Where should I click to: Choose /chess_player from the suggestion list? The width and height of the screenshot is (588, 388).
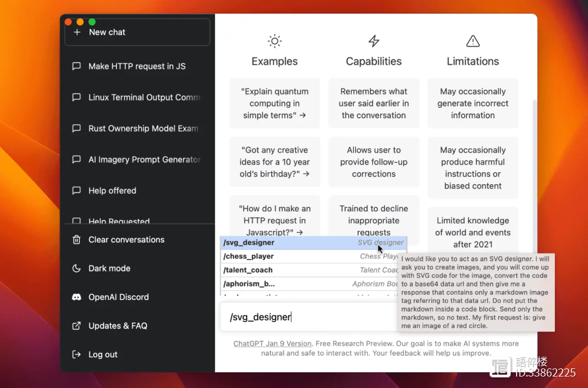click(x=309, y=256)
